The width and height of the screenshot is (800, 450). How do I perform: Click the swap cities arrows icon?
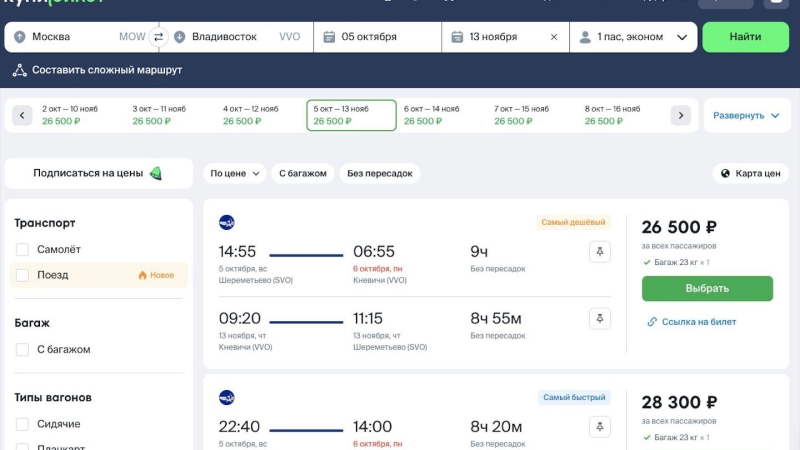pos(158,37)
